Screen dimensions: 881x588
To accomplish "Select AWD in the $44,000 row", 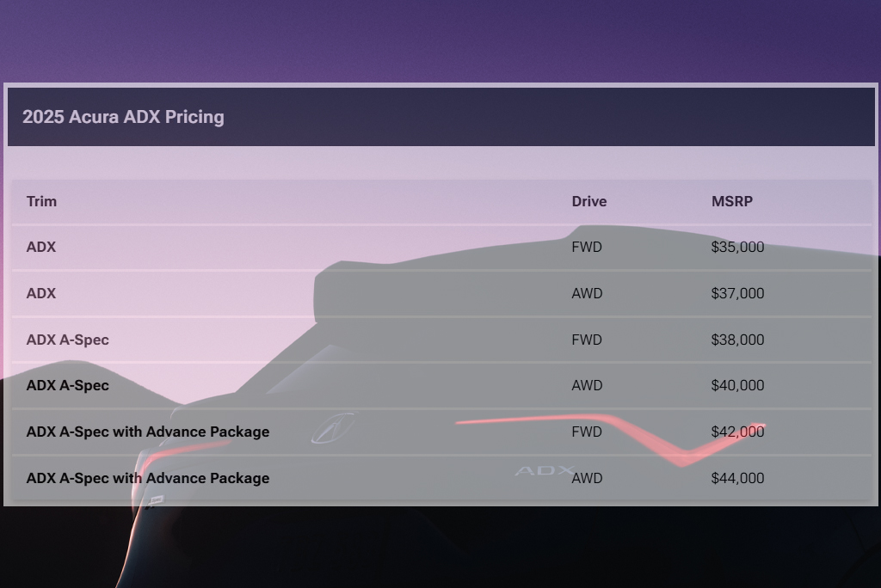I will coord(587,478).
